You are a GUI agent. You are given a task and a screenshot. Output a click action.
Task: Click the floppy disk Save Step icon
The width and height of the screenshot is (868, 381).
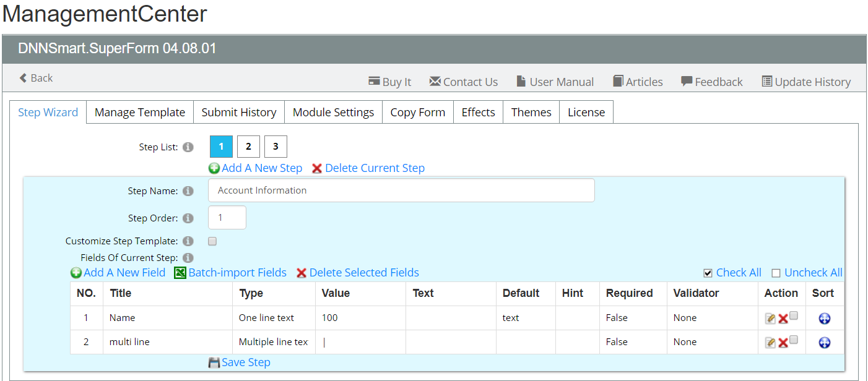click(x=214, y=362)
